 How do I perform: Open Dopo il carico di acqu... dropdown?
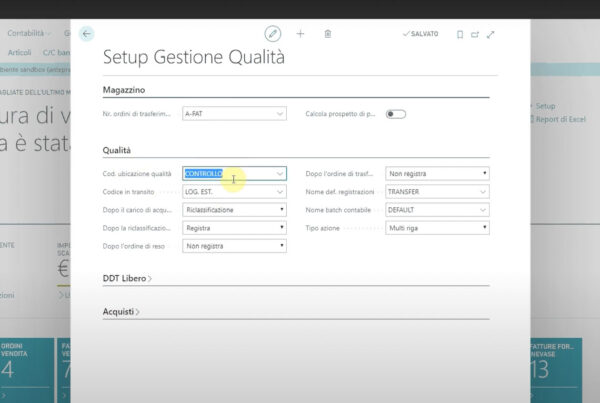tap(234, 210)
